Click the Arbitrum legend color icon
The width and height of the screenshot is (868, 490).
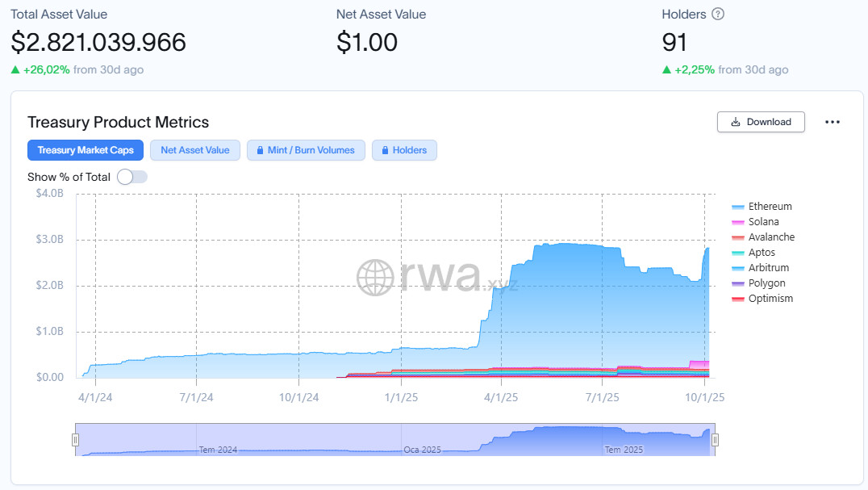(738, 268)
